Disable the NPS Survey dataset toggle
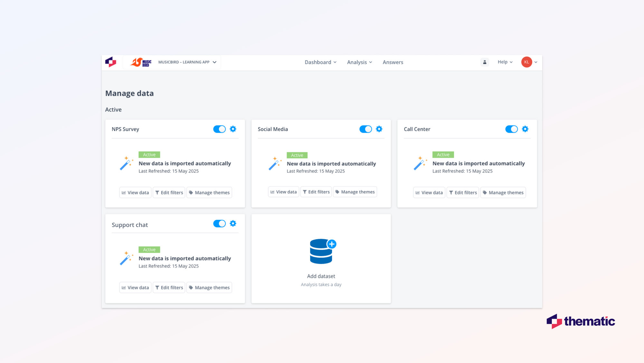This screenshot has height=363, width=644. click(220, 129)
